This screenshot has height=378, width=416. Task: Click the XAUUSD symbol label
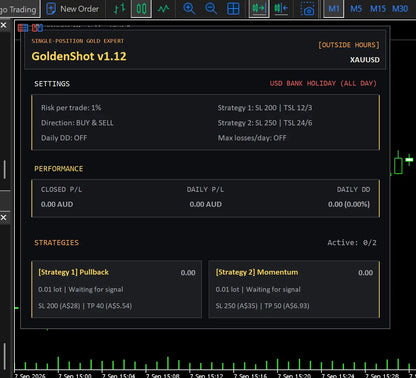364,60
